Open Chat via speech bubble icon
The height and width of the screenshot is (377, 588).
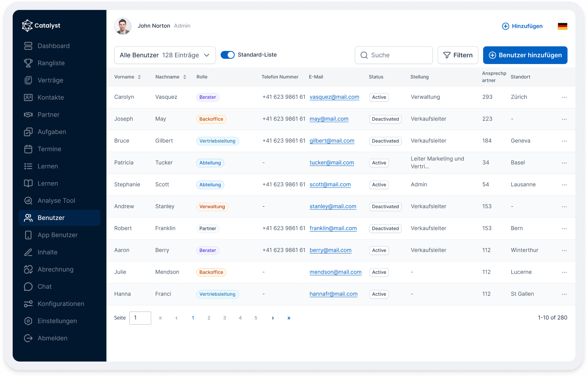click(x=28, y=287)
